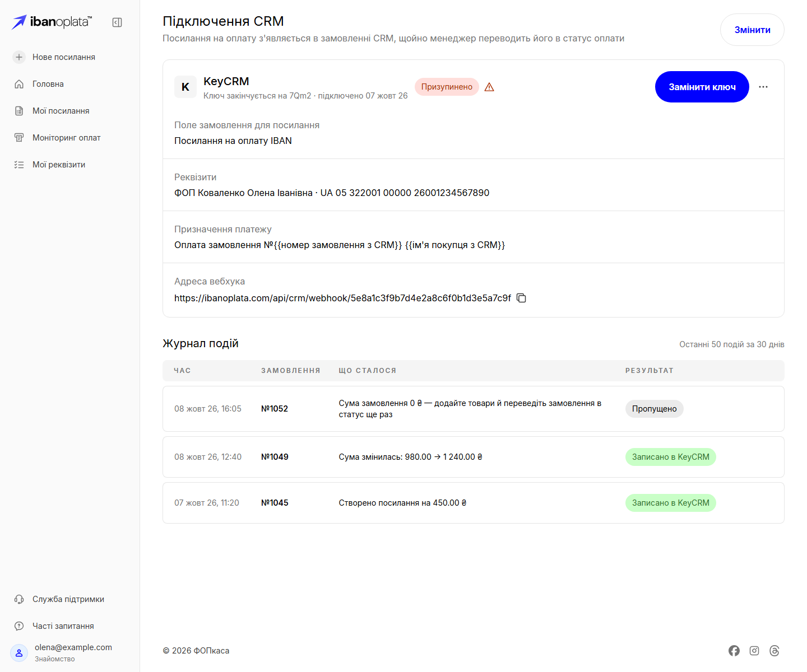Go to Головна
This screenshot has width=807, height=672.
48,84
